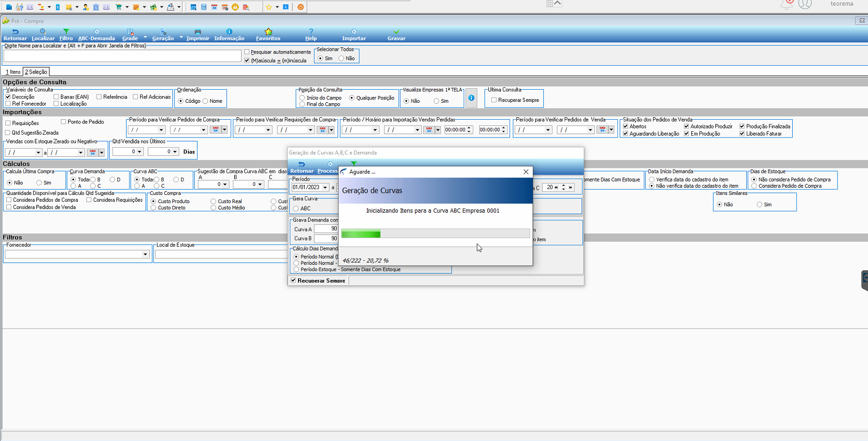This screenshot has height=441, width=868.
Task: Open first date dropdown in Pedidos de Compra period
Action: [x=161, y=130]
